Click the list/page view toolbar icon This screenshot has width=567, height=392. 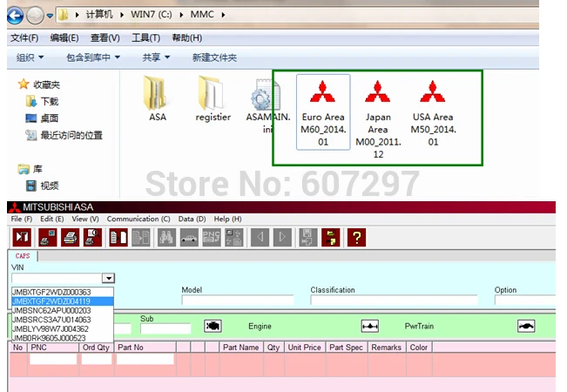(x=118, y=237)
